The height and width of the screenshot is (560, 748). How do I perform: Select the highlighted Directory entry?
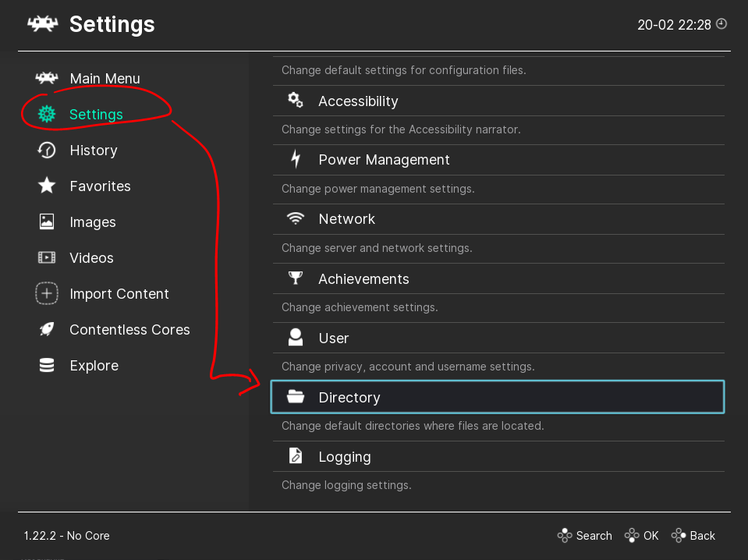(497, 396)
